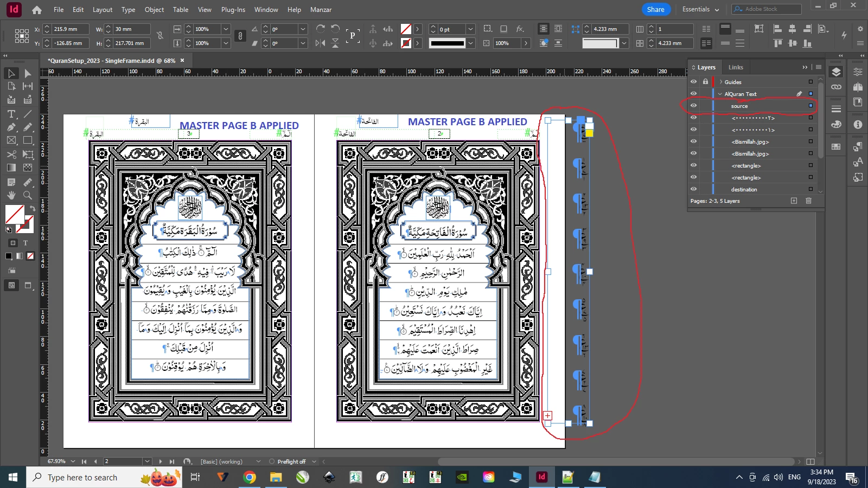Open the Plug-Ins menu
The width and height of the screenshot is (868, 488).
tap(233, 10)
